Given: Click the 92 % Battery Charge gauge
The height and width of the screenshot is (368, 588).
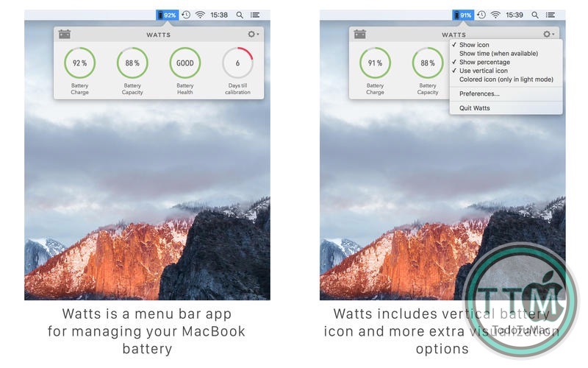Looking at the screenshot, I should [79, 63].
